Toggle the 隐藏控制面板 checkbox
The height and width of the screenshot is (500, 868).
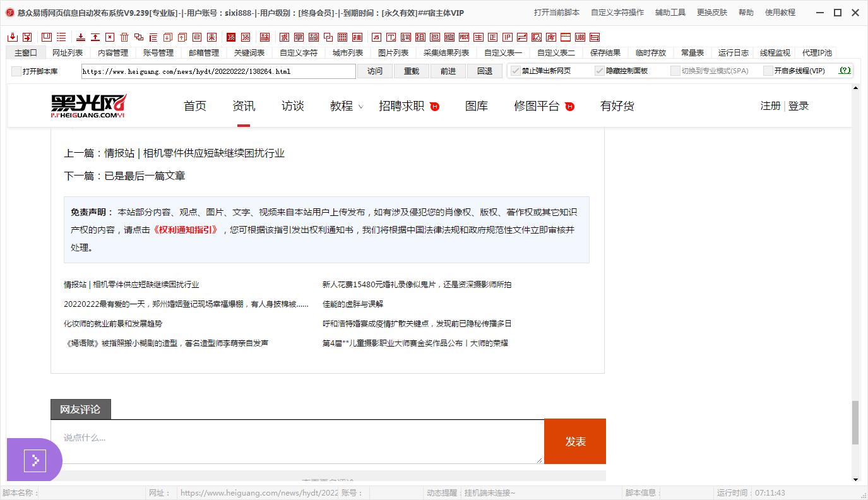click(x=600, y=71)
